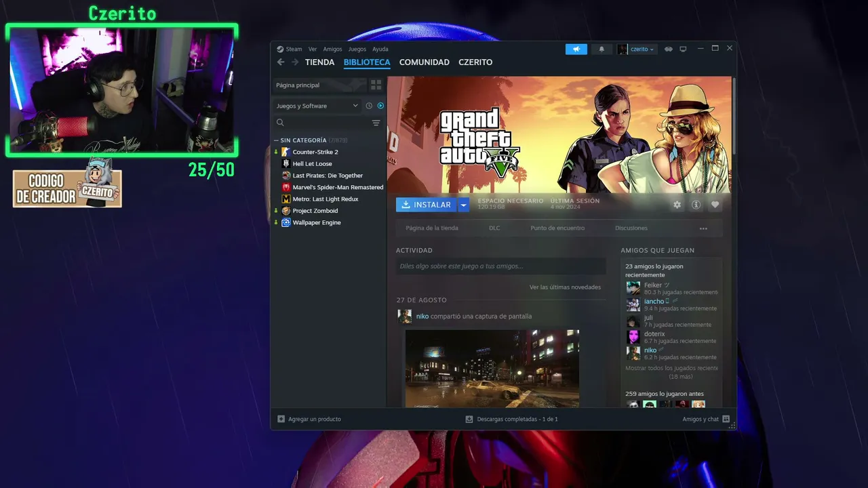Open friend doterix's entry
This screenshot has width=868, height=488.
[x=672, y=337]
